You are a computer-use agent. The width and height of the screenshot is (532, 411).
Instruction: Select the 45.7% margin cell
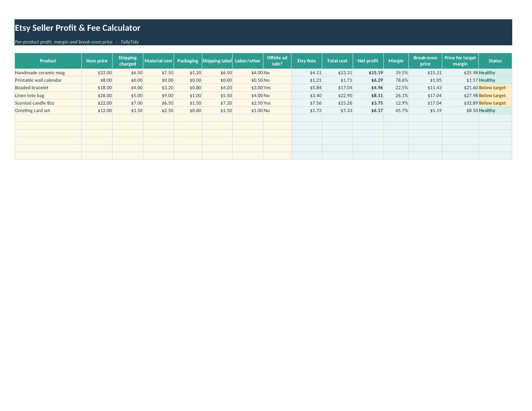point(396,110)
